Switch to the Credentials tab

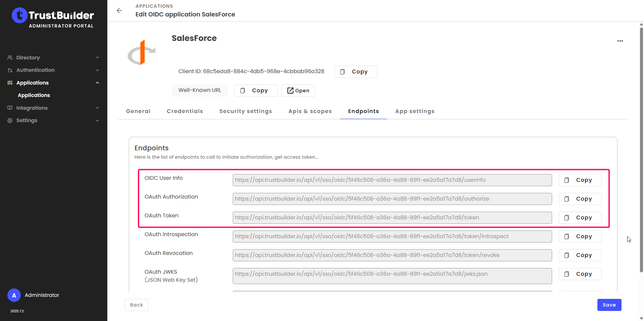click(185, 111)
